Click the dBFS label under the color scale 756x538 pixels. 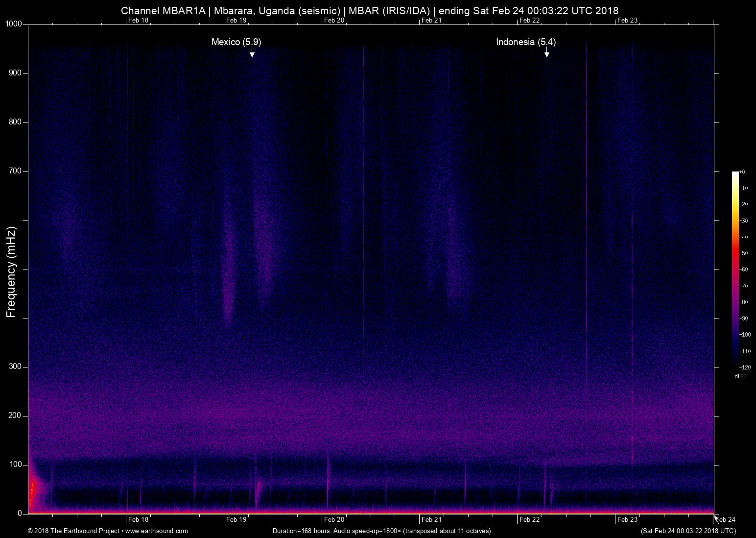click(740, 376)
